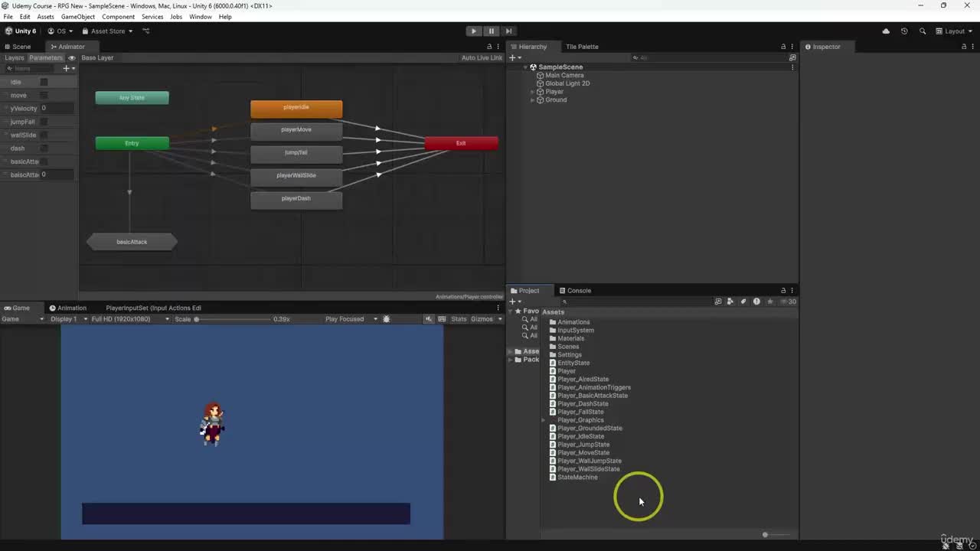980x551 pixels.
Task: Switch to the Tile Palette tab
Action: click(x=582, y=47)
